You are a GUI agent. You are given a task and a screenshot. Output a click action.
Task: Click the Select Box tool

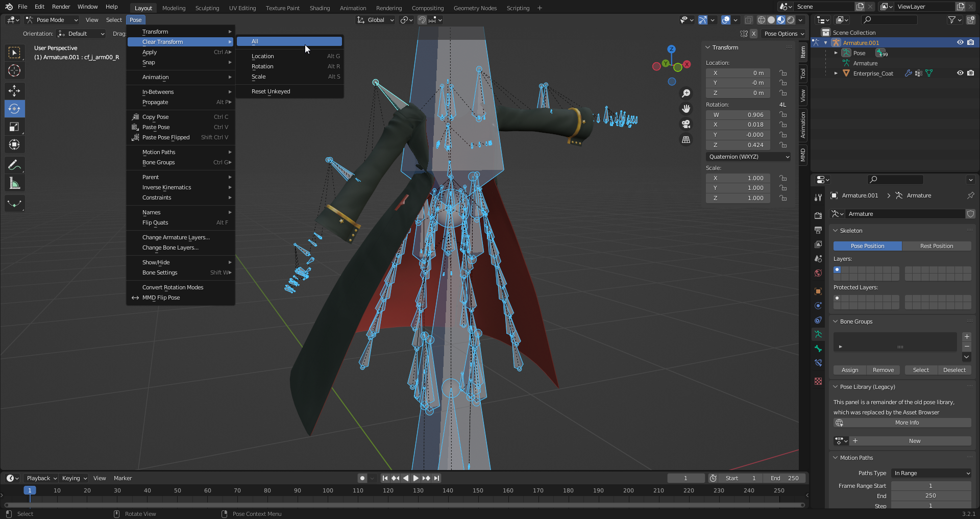tap(14, 53)
